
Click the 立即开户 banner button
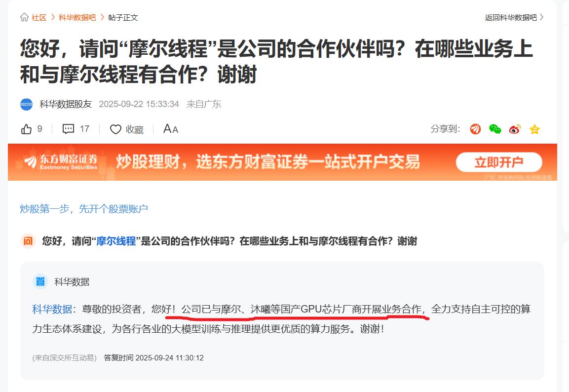499,162
